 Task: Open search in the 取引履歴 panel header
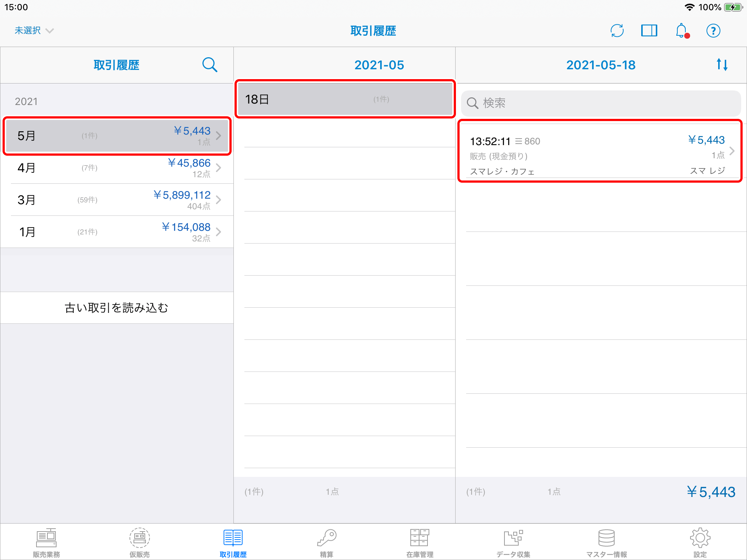pos(210,65)
